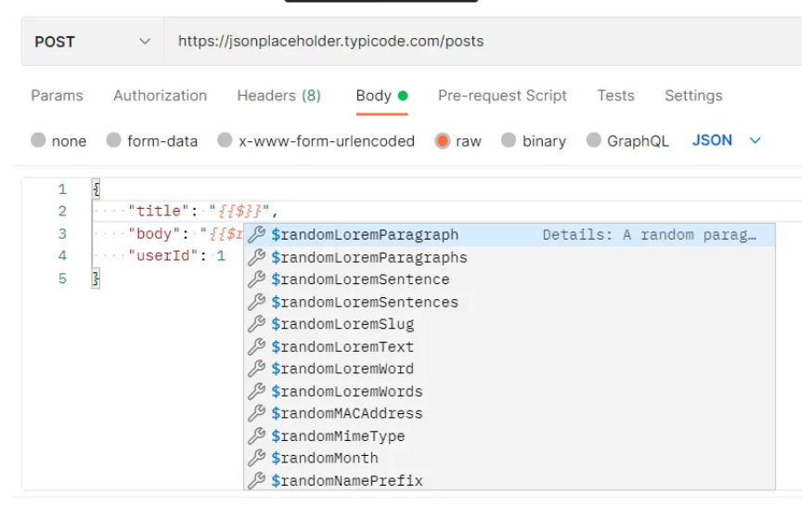Click the request URL input field
Viewport: 812px width, 507px height.
click(x=483, y=42)
